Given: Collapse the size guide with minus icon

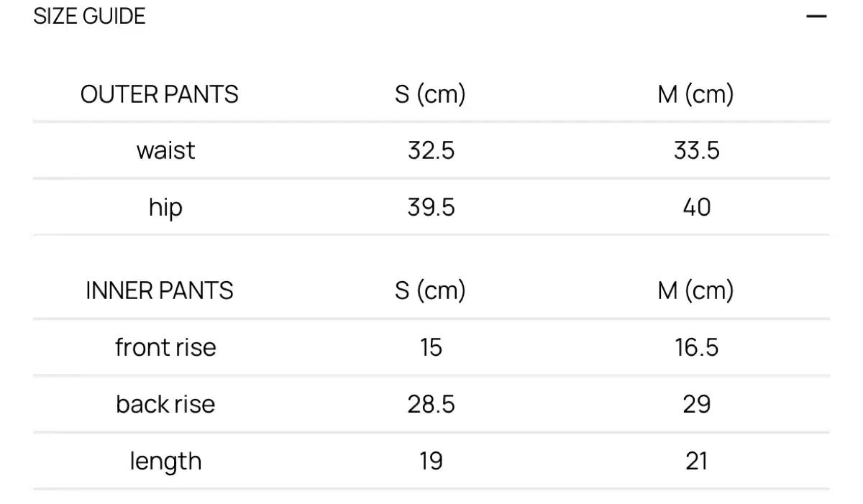Looking at the screenshot, I should click(x=816, y=17).
